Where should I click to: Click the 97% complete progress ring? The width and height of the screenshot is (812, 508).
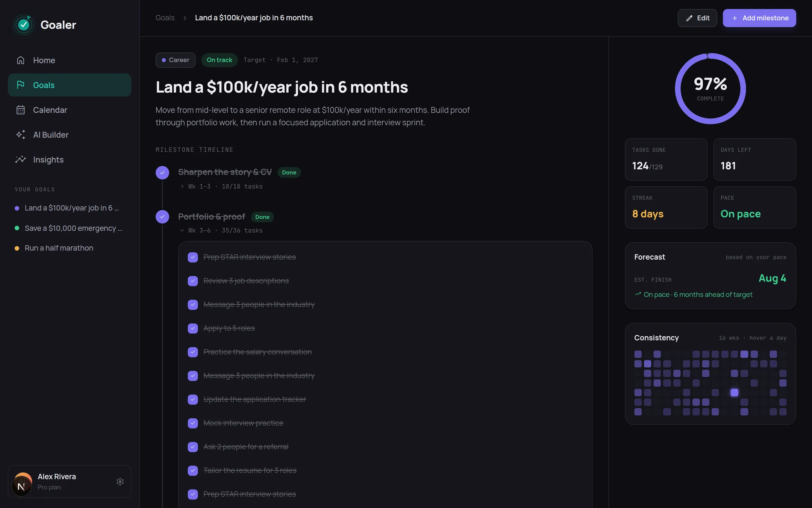[710, 89]
